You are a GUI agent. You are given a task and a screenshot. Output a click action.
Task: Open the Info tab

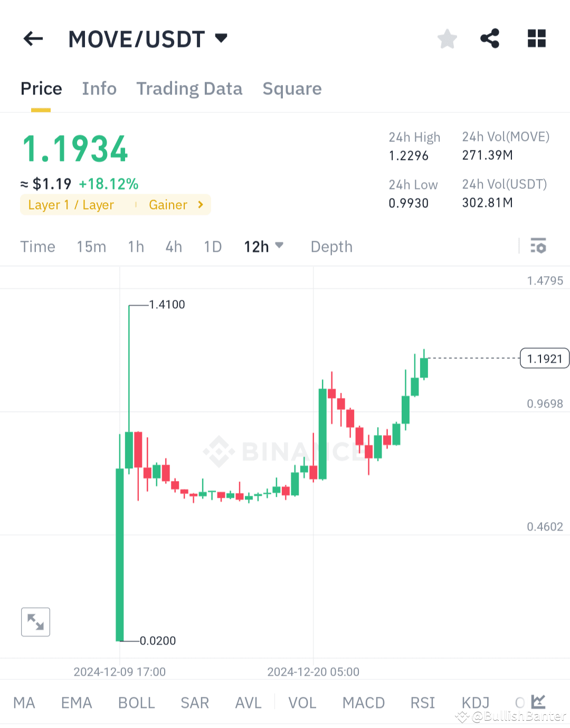(x=99, y=89)
